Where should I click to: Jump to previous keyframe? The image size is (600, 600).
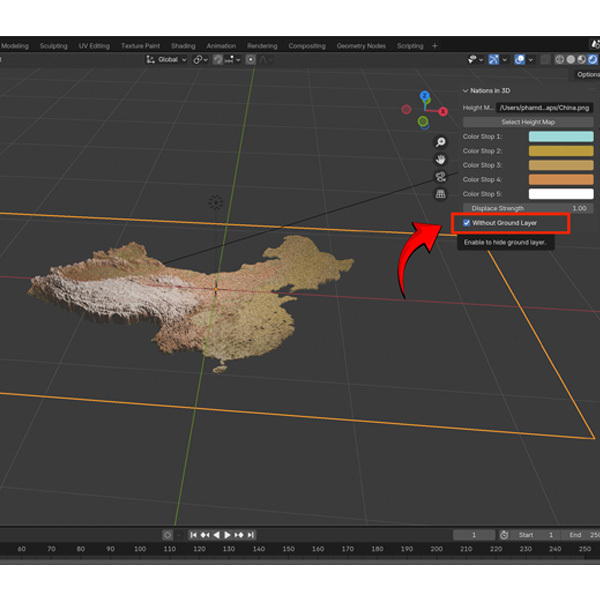click(x=205, y=535)
